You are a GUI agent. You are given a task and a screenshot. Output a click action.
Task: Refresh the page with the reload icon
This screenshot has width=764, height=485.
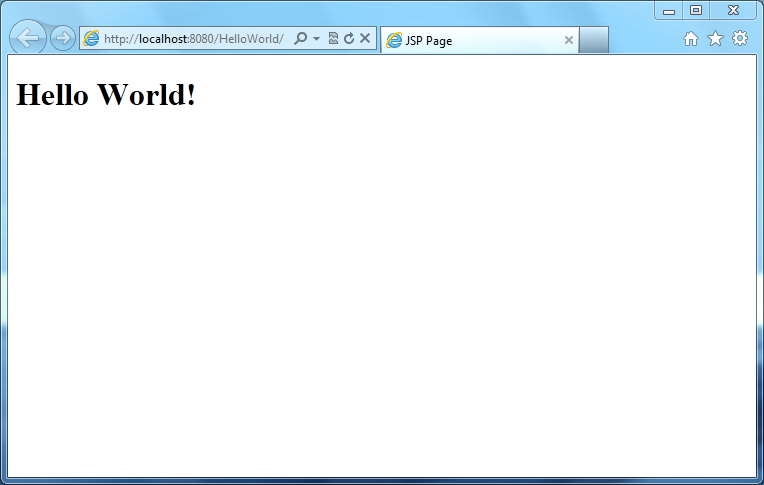point(349,38)
